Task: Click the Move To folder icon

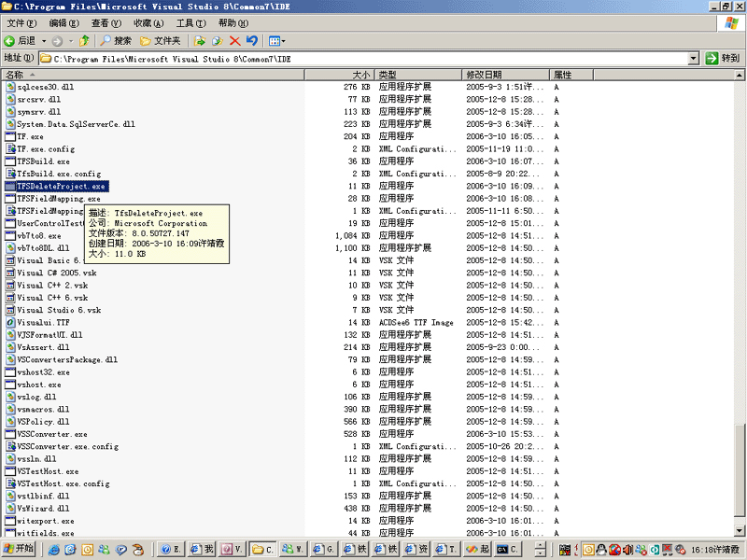Action: [x=200, y=41]
